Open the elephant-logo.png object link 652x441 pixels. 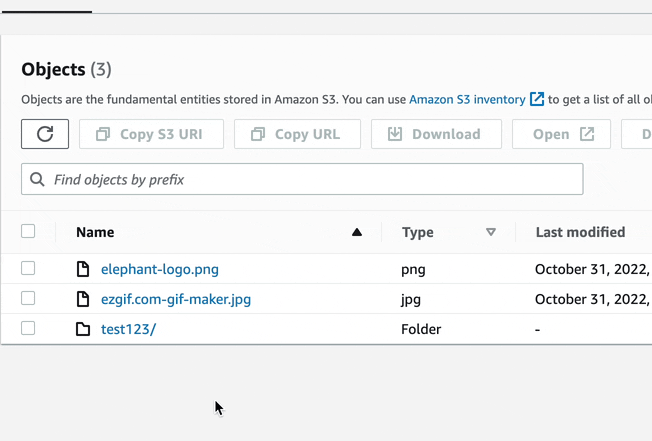[160, 269]
